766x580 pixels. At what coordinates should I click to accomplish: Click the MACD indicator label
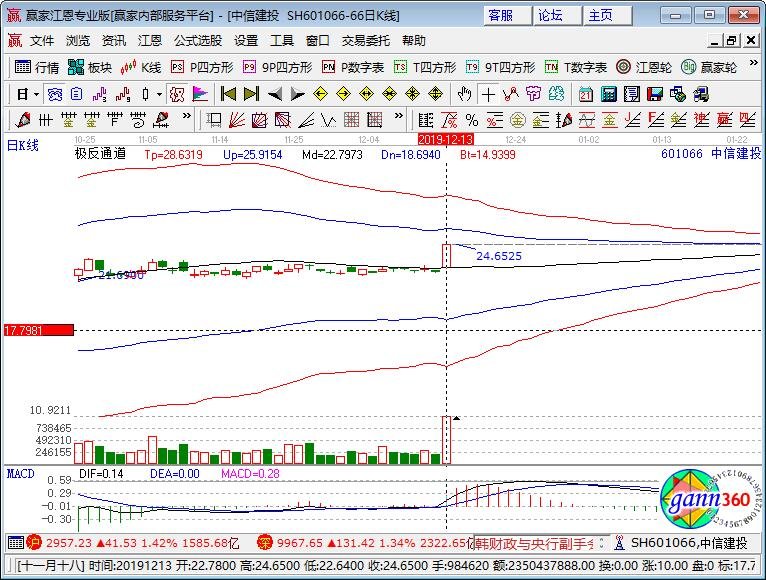click(x=21, y=473)
